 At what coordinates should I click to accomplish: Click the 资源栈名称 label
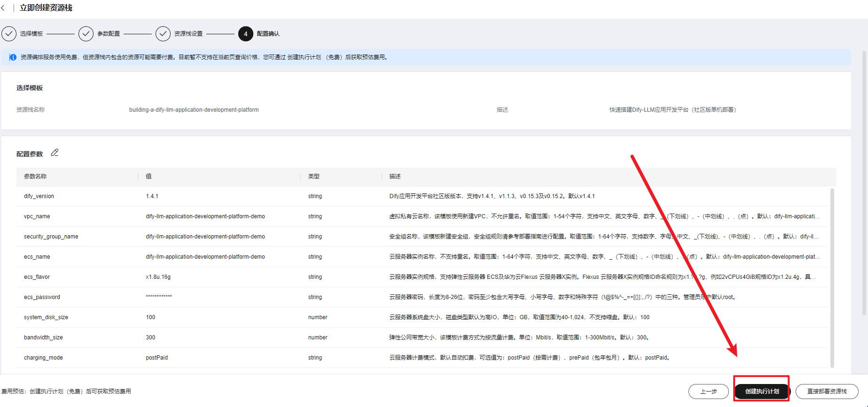[31, 110]
